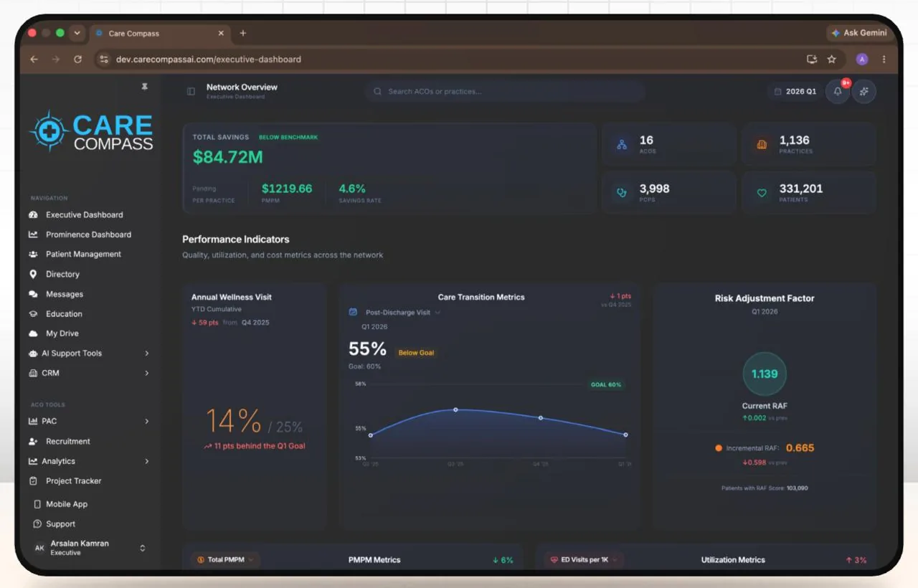Switch to the Care Compass browser tab

(x=160, y=34)
